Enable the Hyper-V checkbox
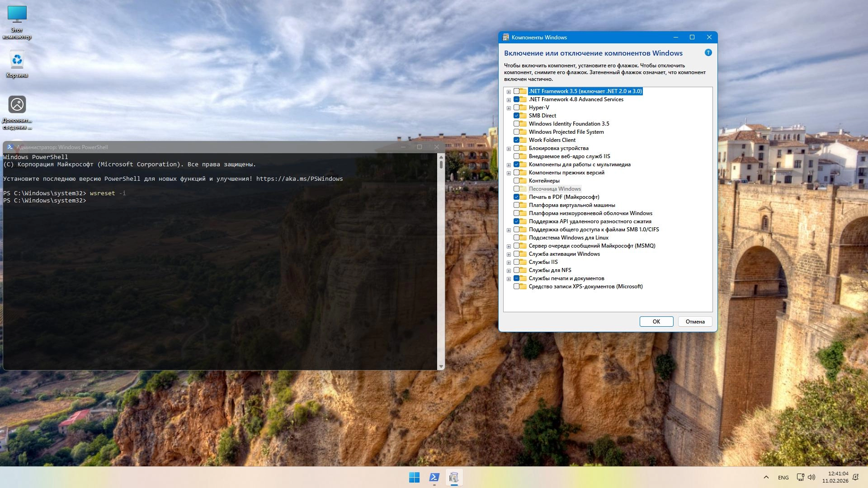Viewport: 868px width, 488px height. (x=516, y=108)
